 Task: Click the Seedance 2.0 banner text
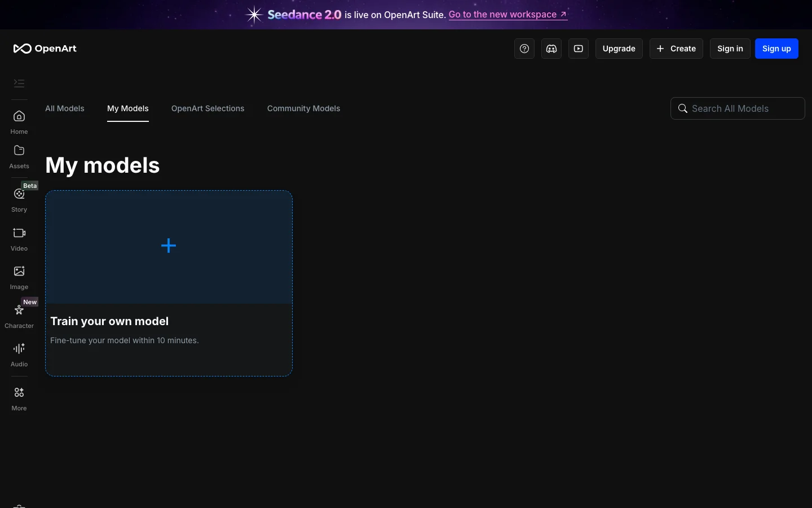tap(304, 15)
